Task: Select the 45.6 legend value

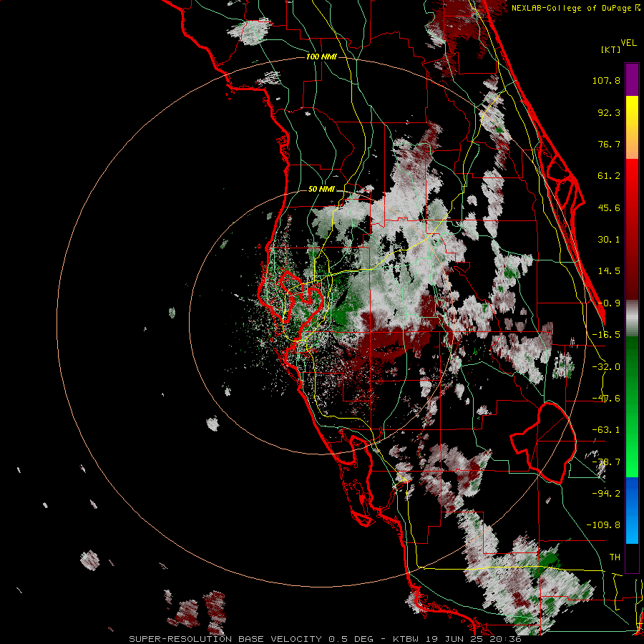Action: [609, 208]
